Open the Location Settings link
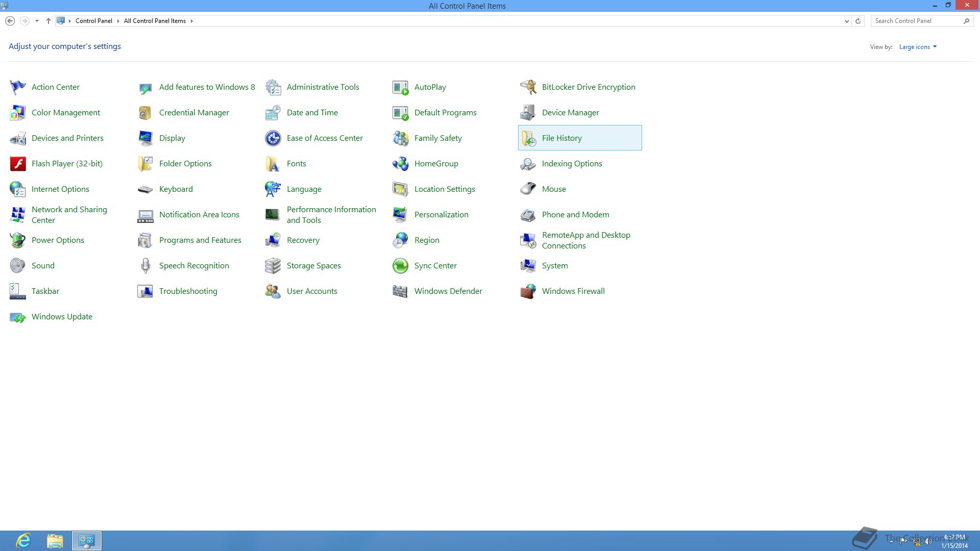980x551 pixels. 445,189
